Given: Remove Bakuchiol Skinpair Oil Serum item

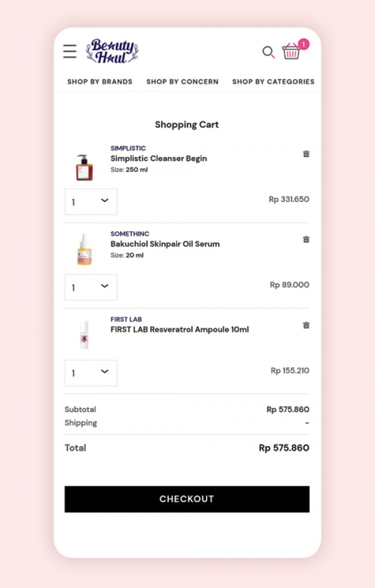Looking at the screenshot, I should pyautogui.click(x=306, y=240).
